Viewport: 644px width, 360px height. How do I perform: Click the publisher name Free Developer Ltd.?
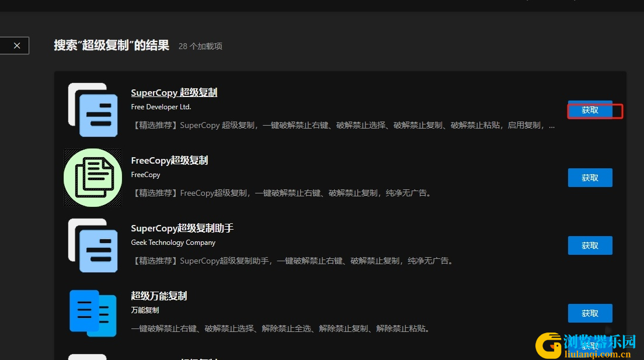pos(161,107)
